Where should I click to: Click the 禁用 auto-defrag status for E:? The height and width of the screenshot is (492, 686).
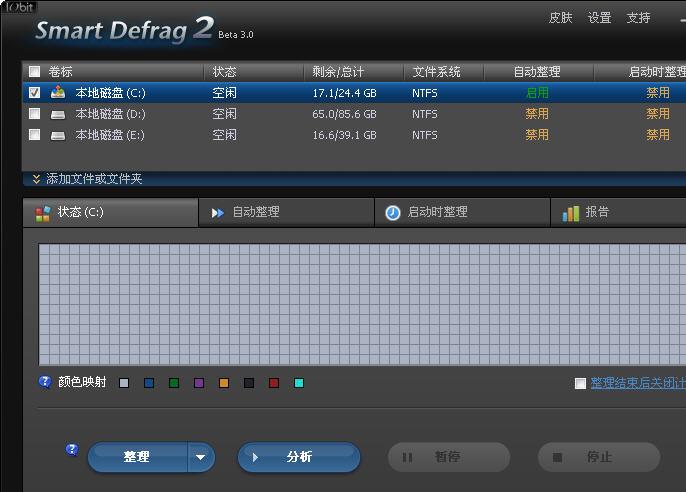click(x=537, y=135)
